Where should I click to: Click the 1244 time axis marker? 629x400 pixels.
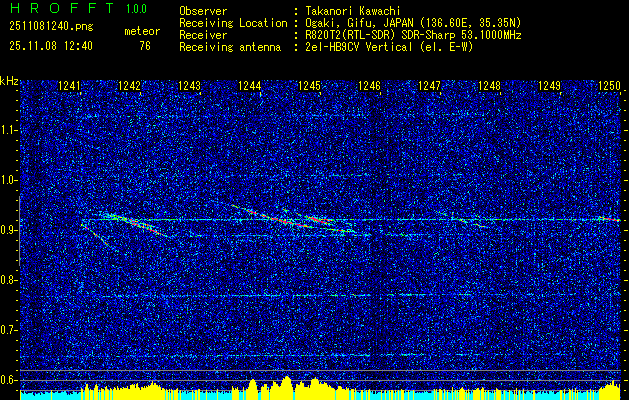pos(250,86)
